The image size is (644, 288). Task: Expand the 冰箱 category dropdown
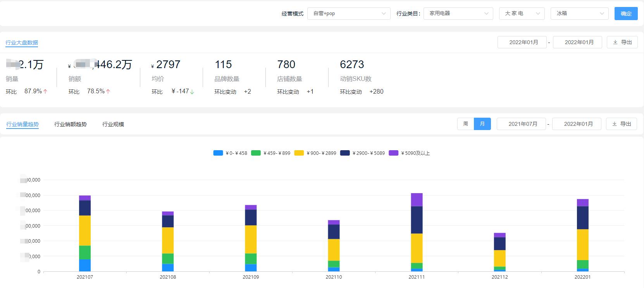pos(579,14)
